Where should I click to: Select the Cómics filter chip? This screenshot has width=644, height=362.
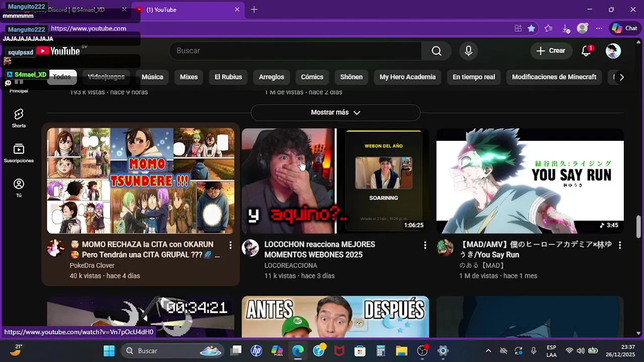312,77
